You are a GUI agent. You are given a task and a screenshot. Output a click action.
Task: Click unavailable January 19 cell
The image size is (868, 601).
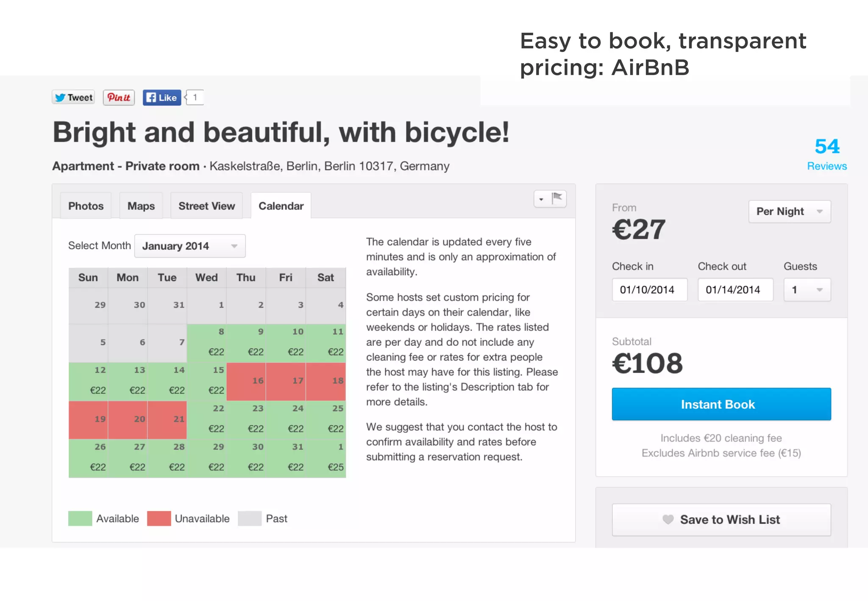[88, 420]
